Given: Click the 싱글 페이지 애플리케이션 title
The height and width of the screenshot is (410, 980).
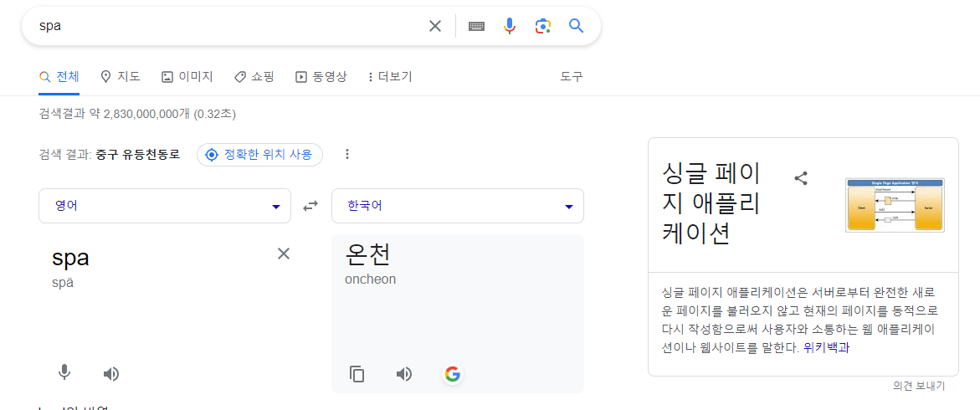Looking at the screenshot, I should click(x=711, y=204).
